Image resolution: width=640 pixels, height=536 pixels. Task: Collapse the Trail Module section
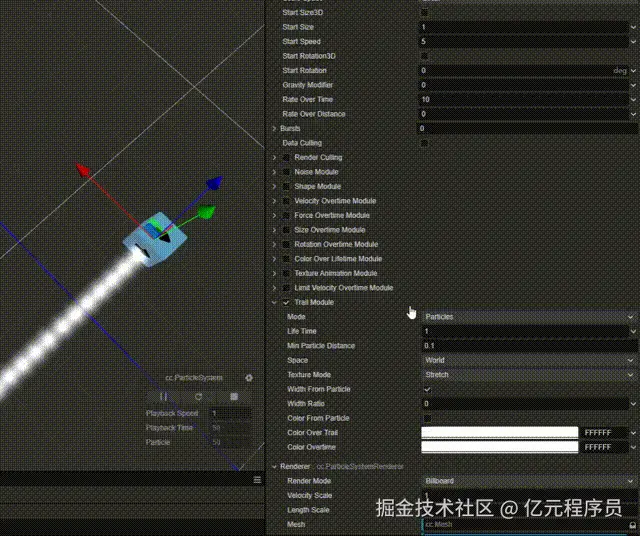coord(274,302)
